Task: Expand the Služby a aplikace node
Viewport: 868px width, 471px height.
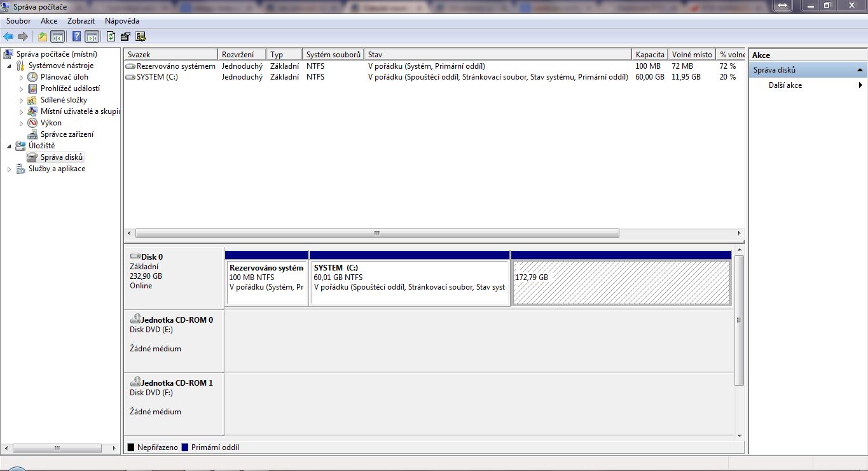Action: coord(10,169)
